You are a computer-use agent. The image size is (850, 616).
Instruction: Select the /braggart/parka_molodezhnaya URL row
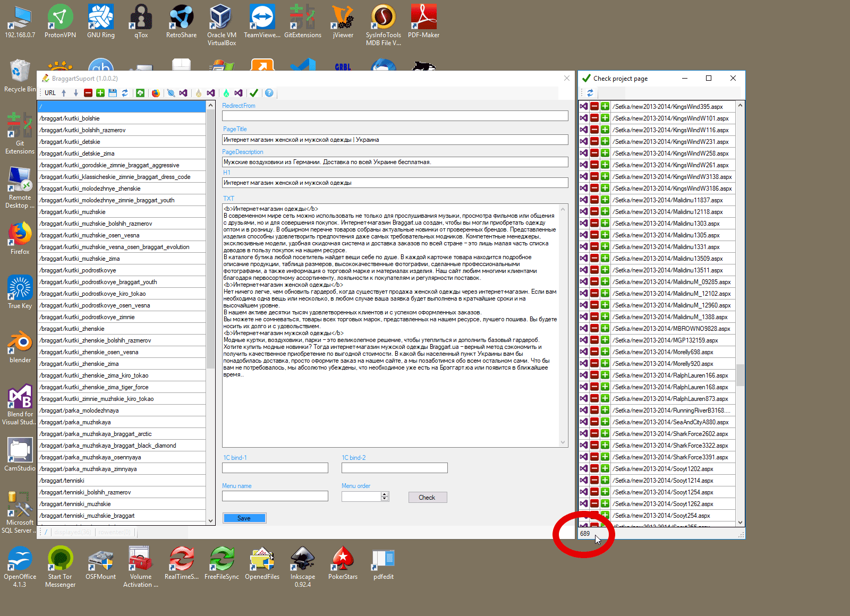122,410
